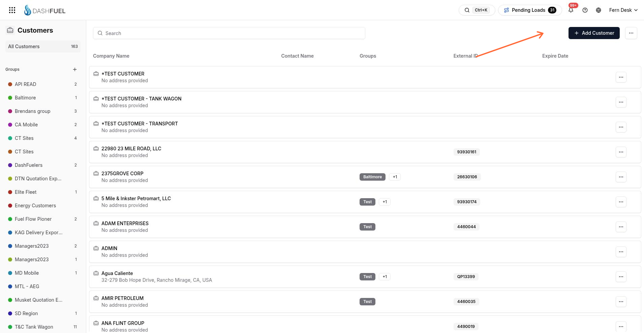Screen dimensions: 644x333
Task: Select the Elite Fleet group
Action: tap(43, 192)
